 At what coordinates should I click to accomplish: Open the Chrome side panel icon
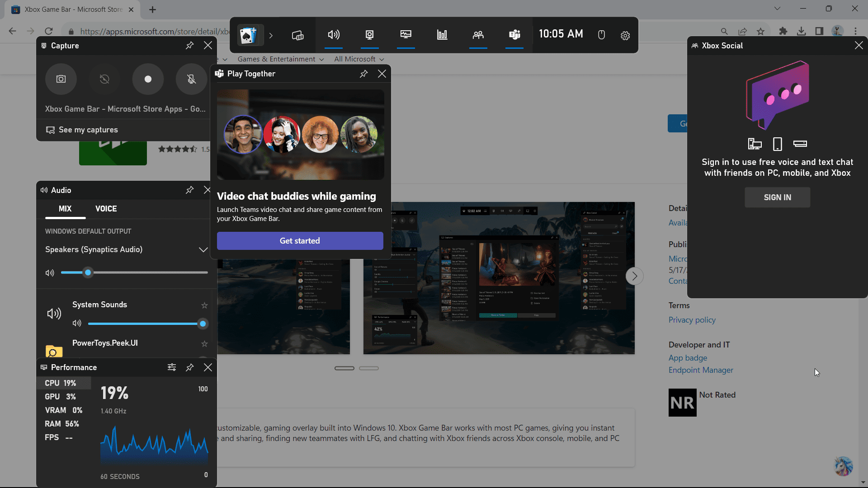click(819, 31)
